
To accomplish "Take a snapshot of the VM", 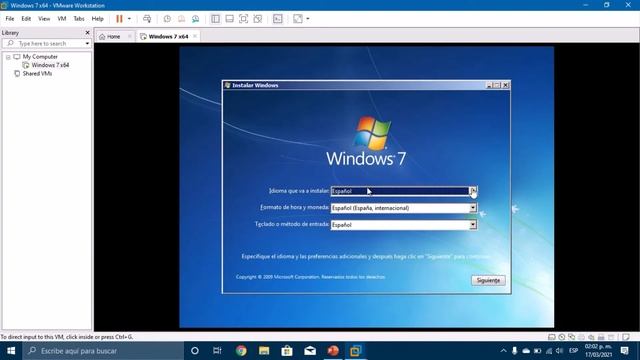I will pos(167,19).
